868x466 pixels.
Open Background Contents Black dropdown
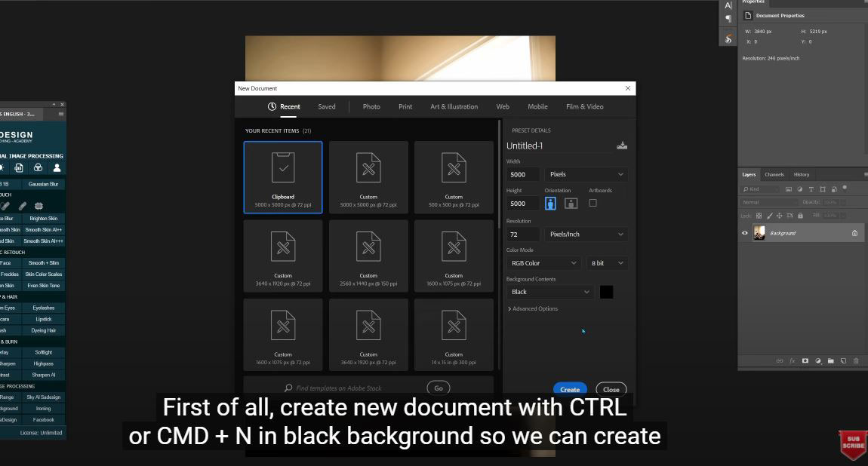point(550,292)
